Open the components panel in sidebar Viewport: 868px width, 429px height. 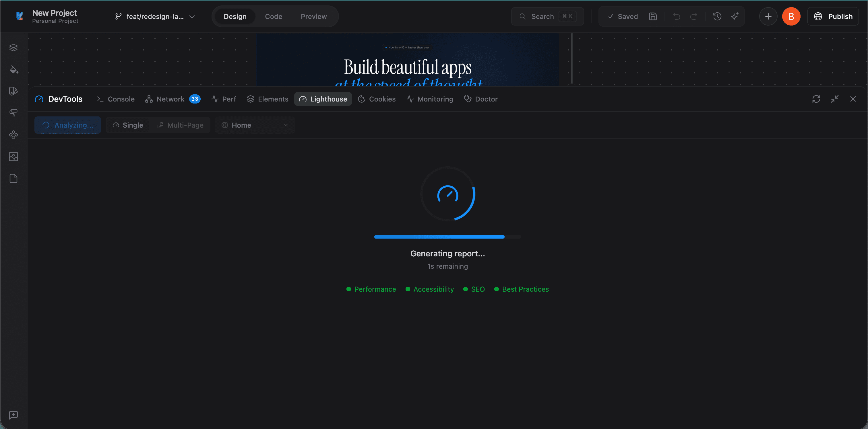[x=13, y=135]
